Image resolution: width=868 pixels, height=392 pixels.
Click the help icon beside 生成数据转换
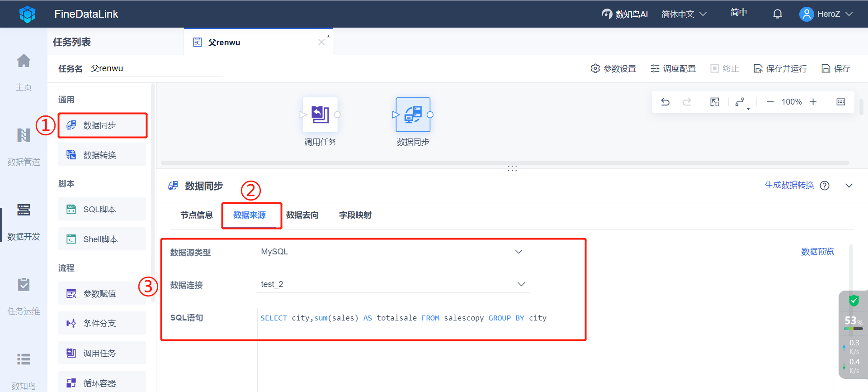(825, 186)
